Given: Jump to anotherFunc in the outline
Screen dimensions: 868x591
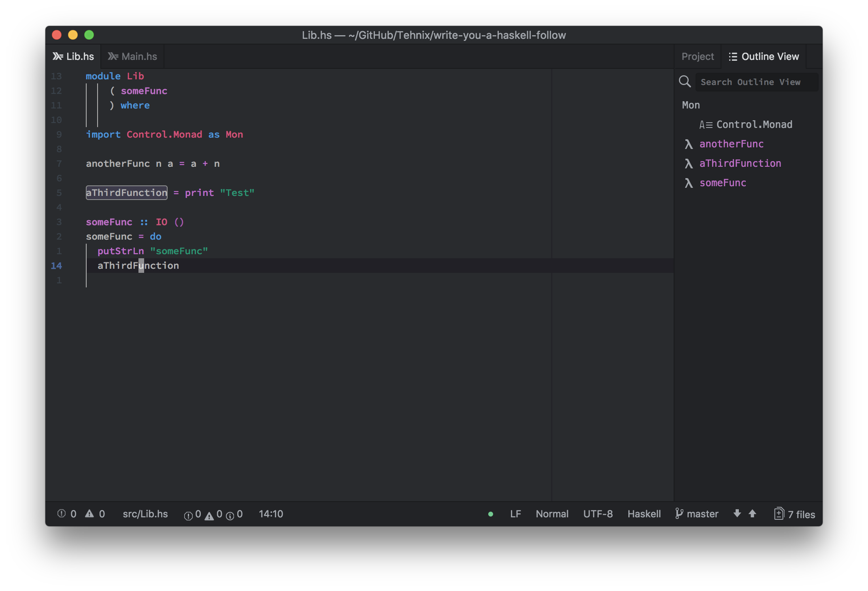Looking at the screenshot, I should [x=732, y=144].
